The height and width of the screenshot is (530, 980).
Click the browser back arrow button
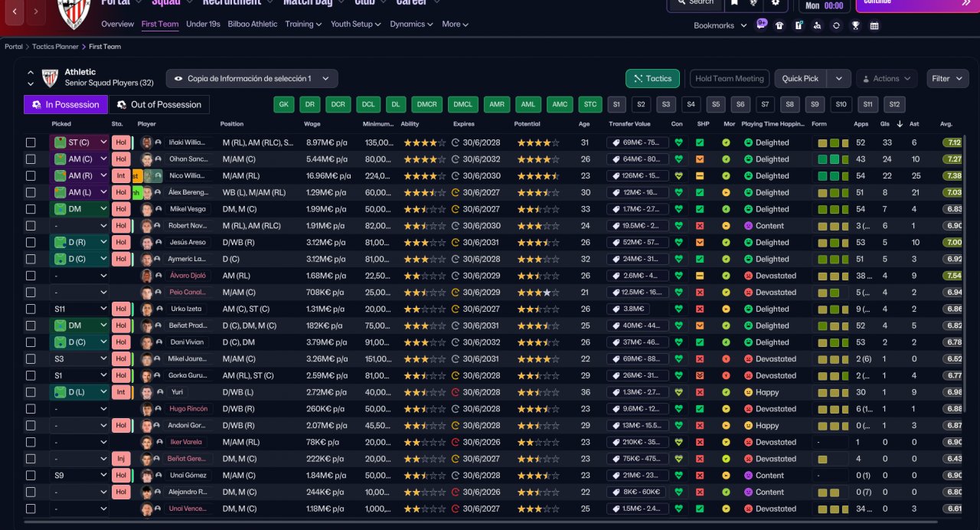pyautogui.click(x=15, y=11)
